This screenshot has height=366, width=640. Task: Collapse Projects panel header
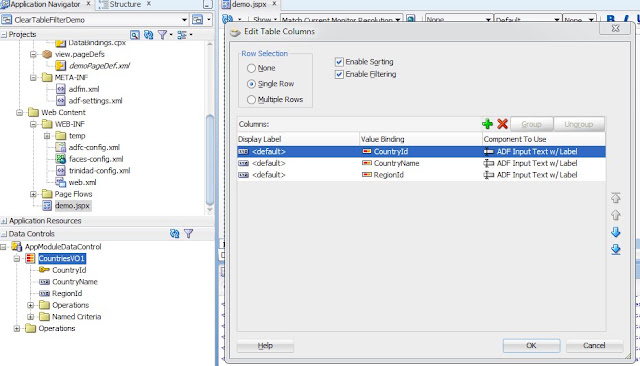[4, 35]
